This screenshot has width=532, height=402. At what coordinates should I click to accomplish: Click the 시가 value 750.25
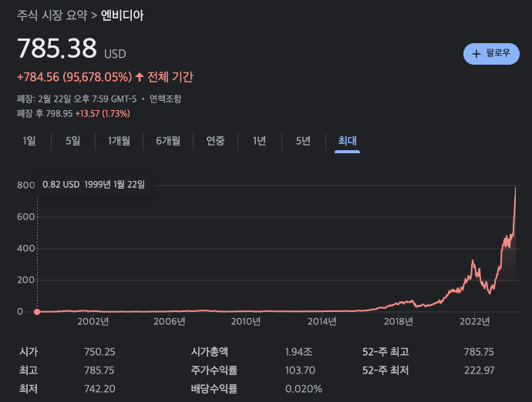click(x=99, y=352)
